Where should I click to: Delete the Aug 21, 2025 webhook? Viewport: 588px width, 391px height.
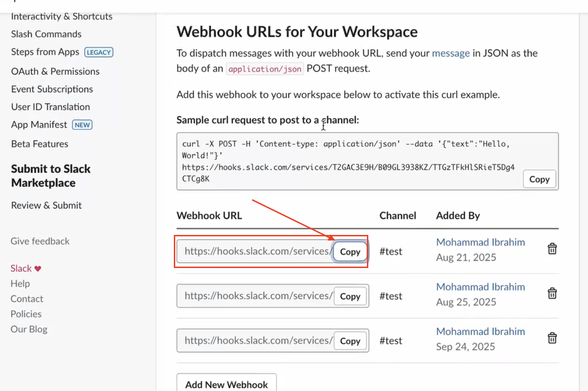[x=552, y=249]
